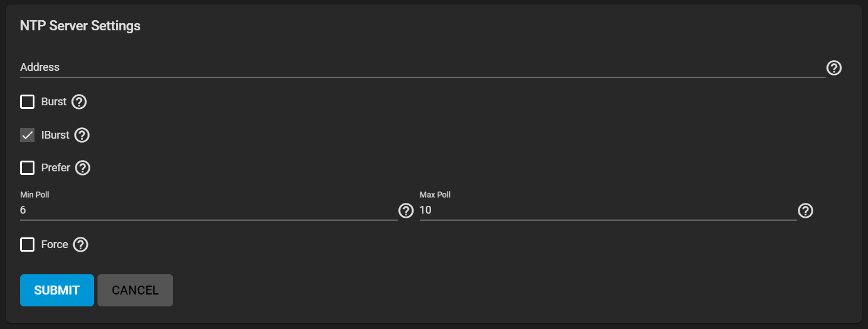Focus the Address input field
Screen dimensions: 868x329
(416, 68)
